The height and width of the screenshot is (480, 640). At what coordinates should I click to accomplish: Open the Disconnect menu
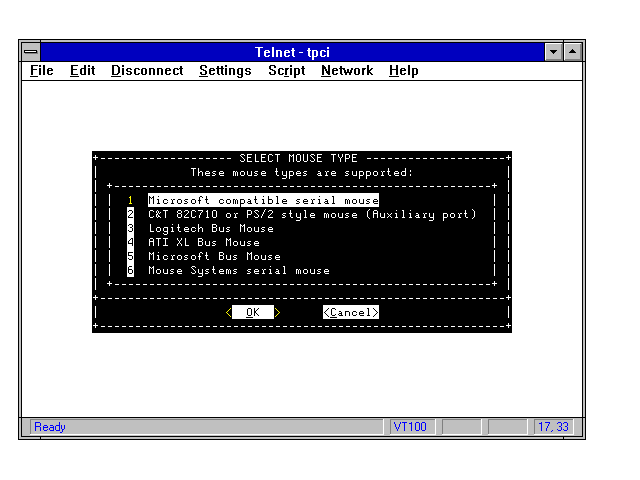click(x=147, y=71)
